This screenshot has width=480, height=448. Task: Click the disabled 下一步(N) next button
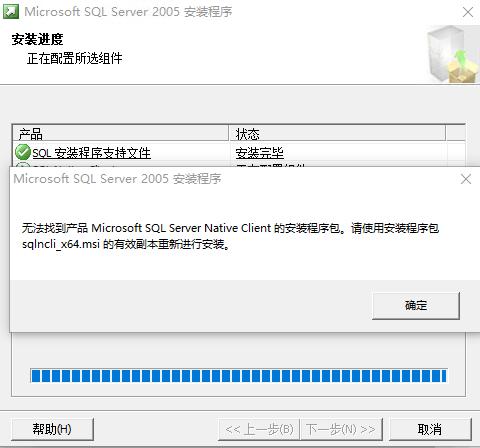[x=341, y=429]
